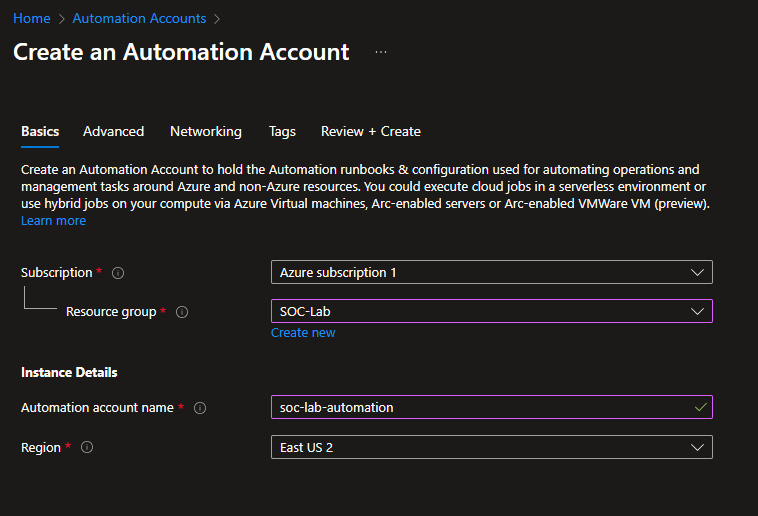Go to the Networking tab
The image size is (758, 516).
206,131
